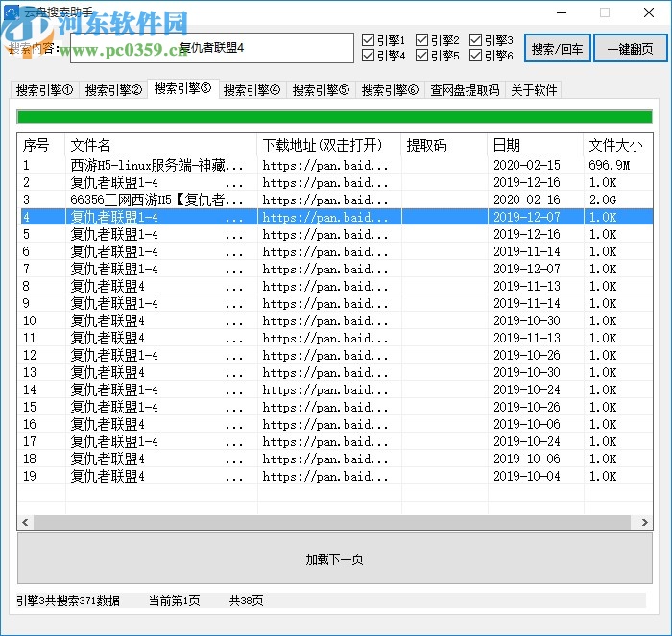Click 引擎3共搜索371数据 status text
Screen dimensions: 672x636
coord(68,601)
